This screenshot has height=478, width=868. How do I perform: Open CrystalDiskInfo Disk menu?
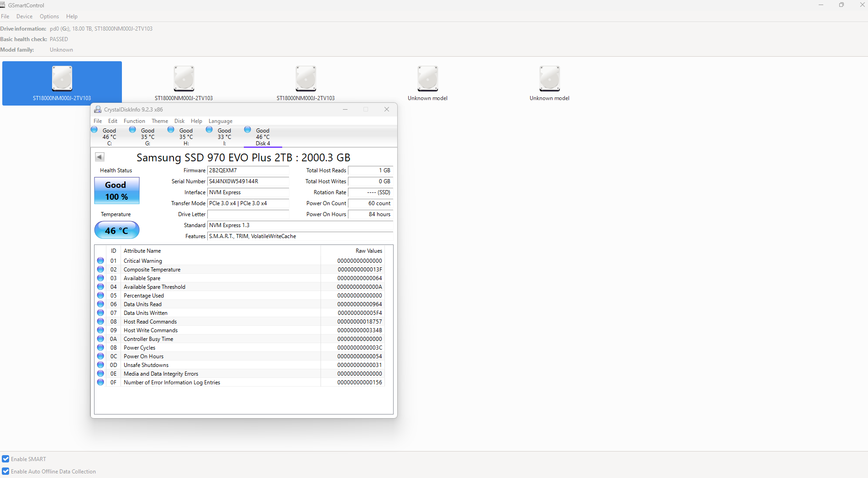coord(179,121)
